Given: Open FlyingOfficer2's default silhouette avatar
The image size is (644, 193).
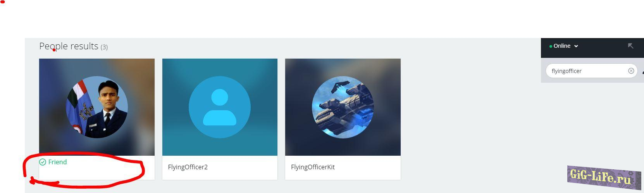Looking at the screenshot, I should 220,107.
